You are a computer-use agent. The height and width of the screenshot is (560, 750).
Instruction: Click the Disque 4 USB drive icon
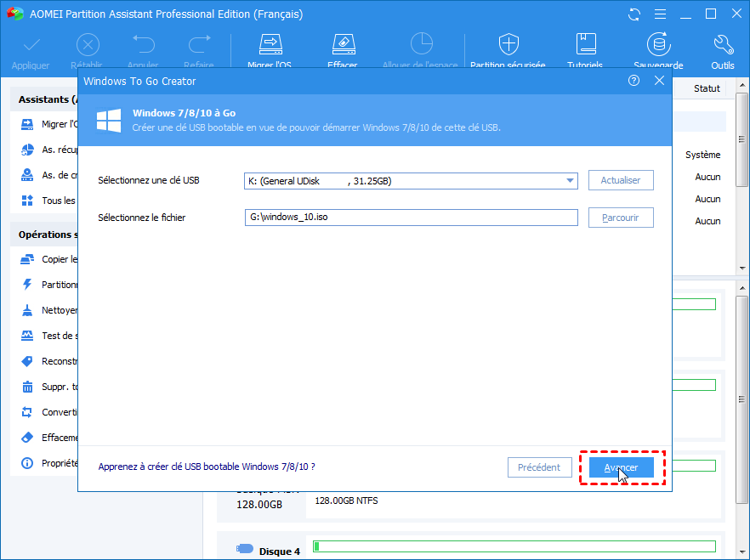(244, 549)
